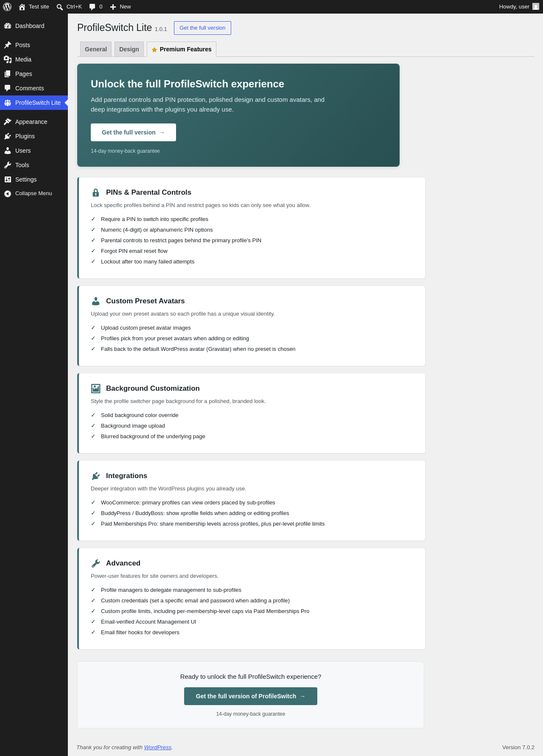Open the Tools menu item
Screen dimensions: 543x756
click(34, 165)
